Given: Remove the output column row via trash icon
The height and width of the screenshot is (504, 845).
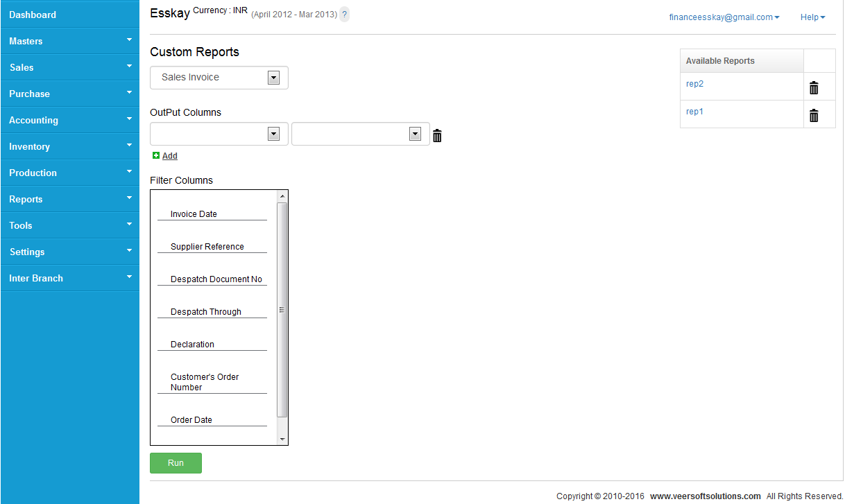Looking at the screenshot, I should pyautogui.click(x=437, y=136).
